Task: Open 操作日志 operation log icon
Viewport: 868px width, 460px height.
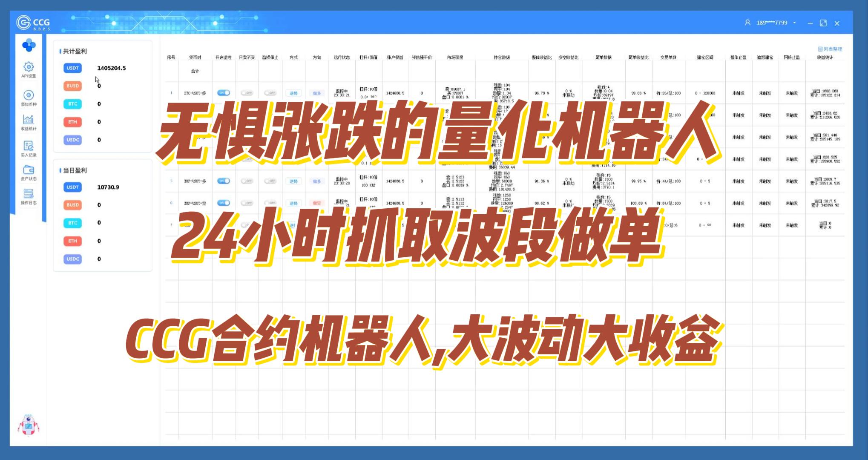Action: click(x=29, y=197)
